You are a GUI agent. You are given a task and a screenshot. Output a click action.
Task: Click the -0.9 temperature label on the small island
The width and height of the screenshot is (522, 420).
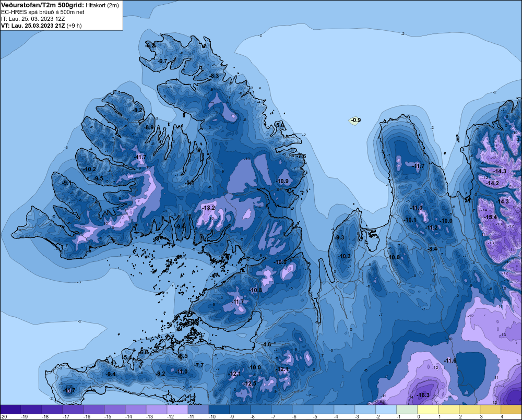click(x=356, y=120)
